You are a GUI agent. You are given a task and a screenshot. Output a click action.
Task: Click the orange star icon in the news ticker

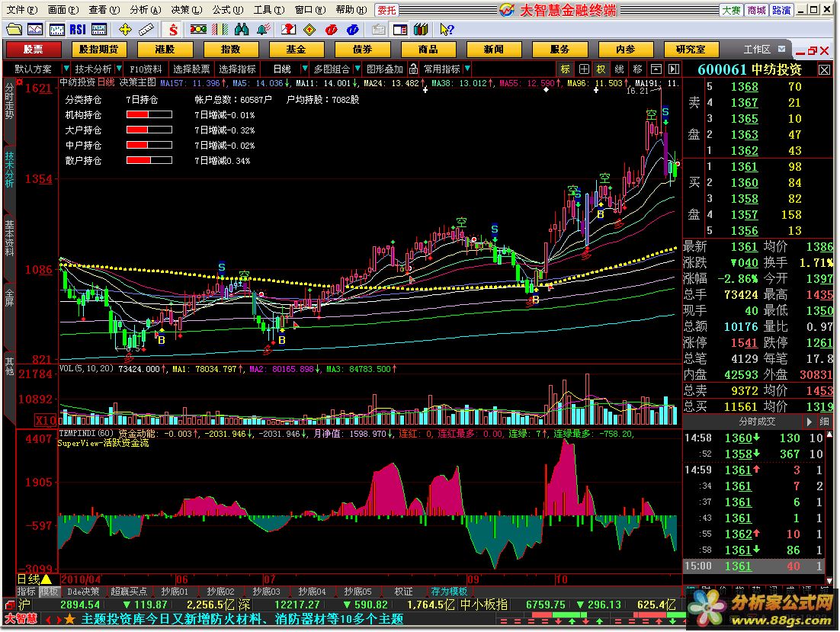tap(69, 620)
